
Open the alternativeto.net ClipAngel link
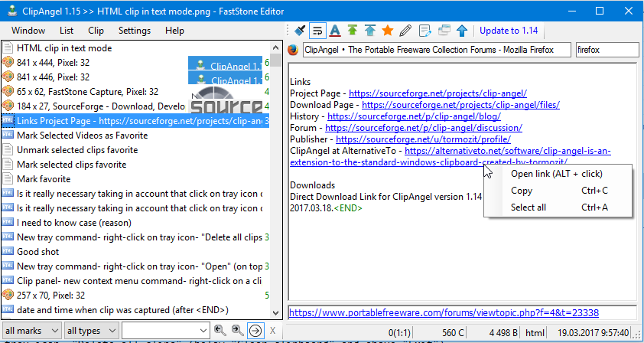tap(508, 151)
